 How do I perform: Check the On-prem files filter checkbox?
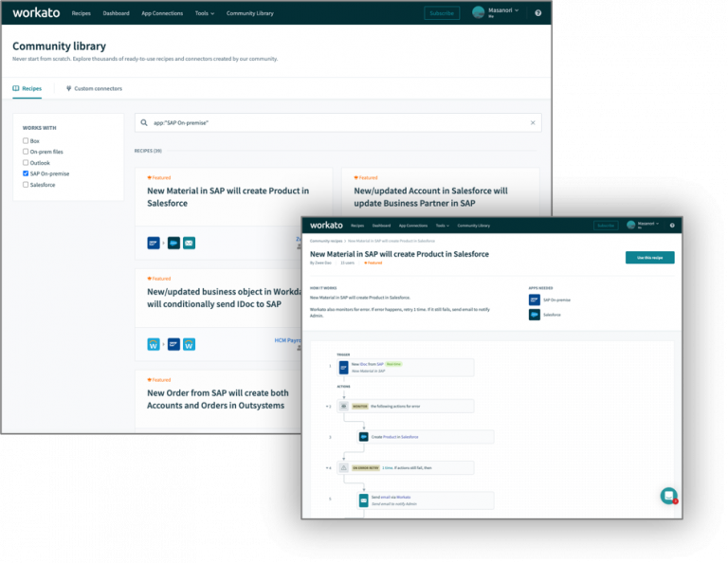26,152
